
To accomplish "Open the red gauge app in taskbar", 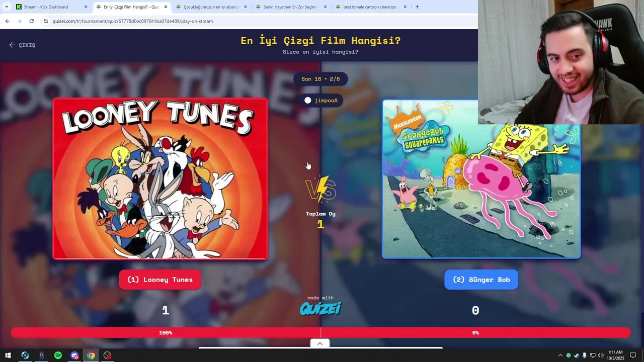I will click(107, 355).
